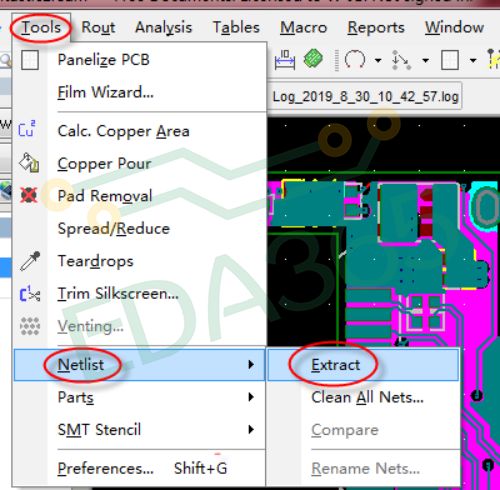Switch to Log_2019_8_30_10_42_57.log tab
This screenshot has height=490, width=500.
365,97
